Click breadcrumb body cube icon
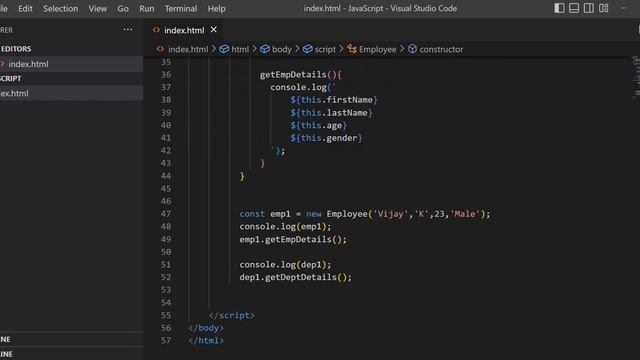This screenshot has width=640, height=360. click(x=265, y=49)
